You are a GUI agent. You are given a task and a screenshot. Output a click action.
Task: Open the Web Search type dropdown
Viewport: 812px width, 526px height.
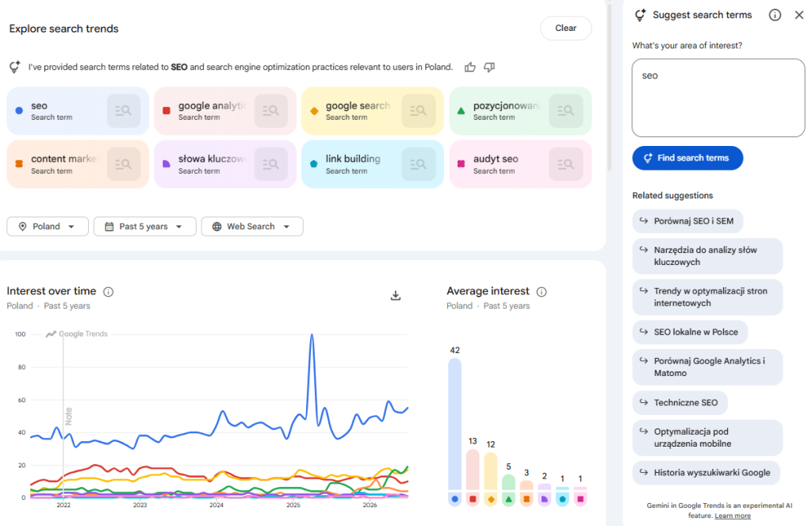click(252, 226)
